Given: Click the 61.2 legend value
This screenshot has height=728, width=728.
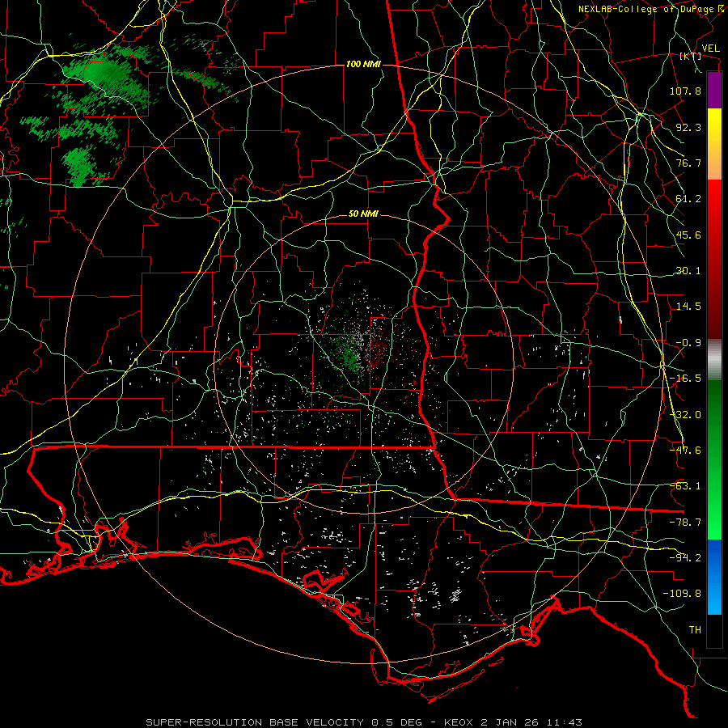Looking at the screenshot, I should pyautogui.click(x=688, y=199).
